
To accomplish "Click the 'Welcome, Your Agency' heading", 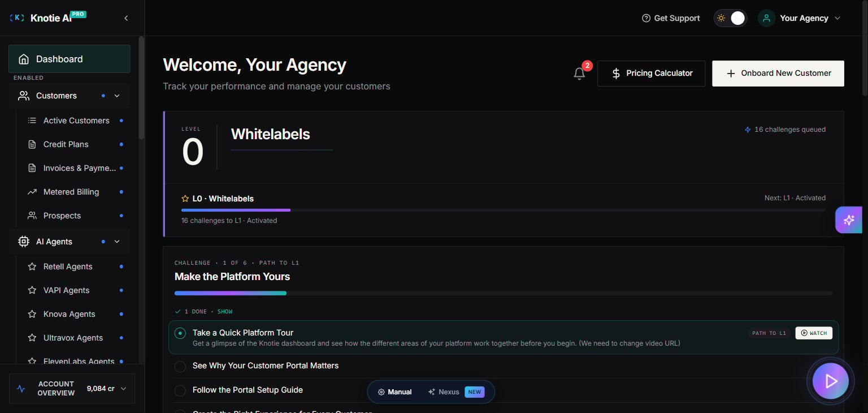I will 255,65.
